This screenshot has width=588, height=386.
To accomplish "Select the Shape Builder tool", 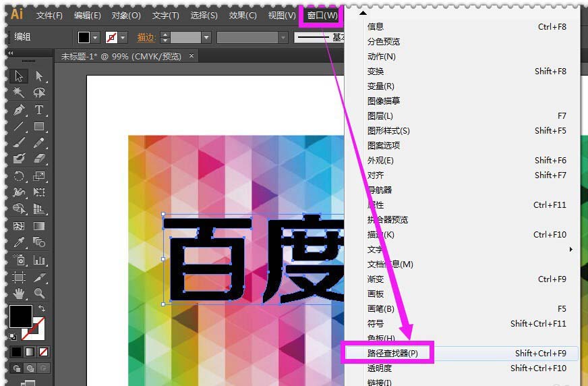I will [x=19, y=209].
